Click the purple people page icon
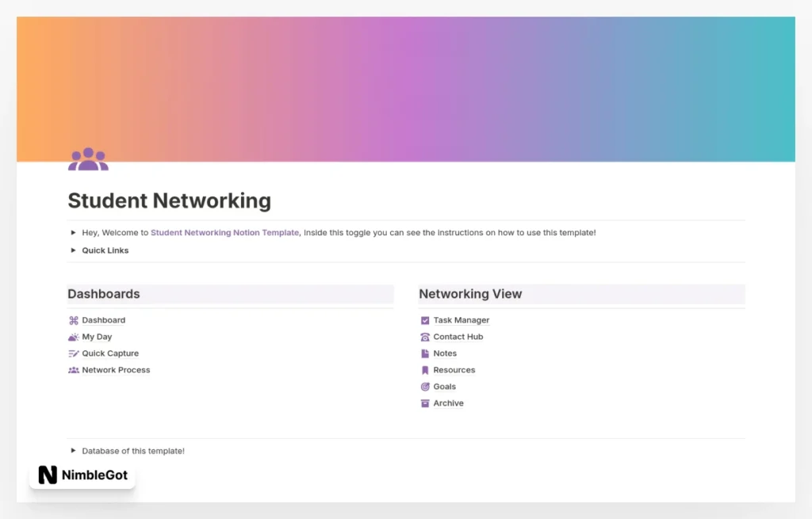The image size is (812, 519). (89, 159)
